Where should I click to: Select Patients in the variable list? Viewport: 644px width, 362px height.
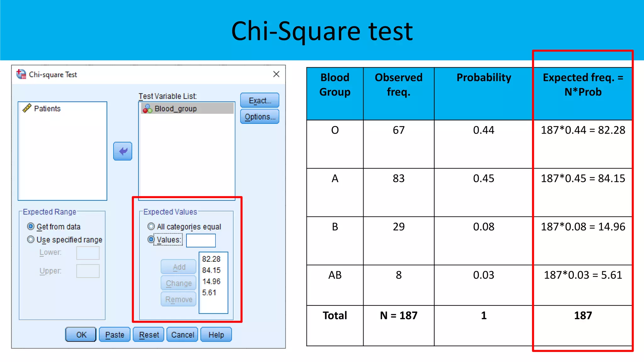47,108
